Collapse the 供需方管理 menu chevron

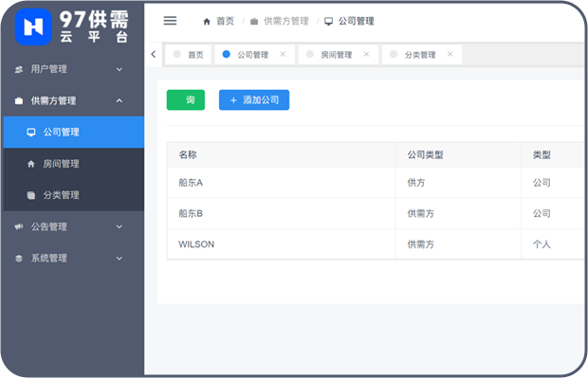[119, 100]
